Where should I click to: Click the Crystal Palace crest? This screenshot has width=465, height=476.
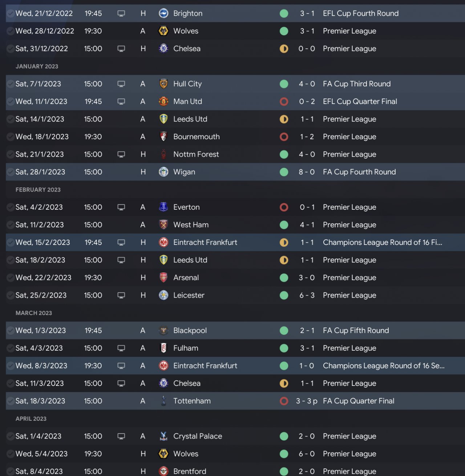coord(163,436)
